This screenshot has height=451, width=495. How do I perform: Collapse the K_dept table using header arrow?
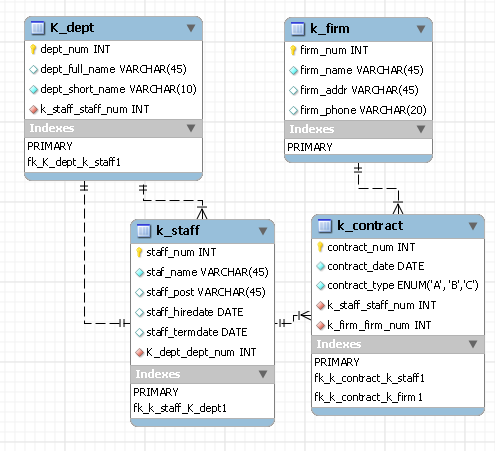click(x=191, y=28)
